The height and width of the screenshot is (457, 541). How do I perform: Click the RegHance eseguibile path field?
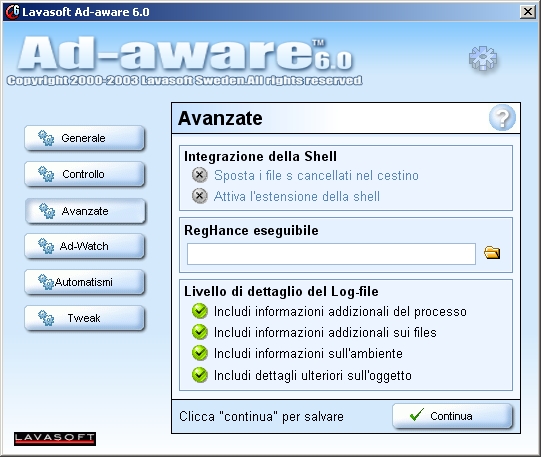click(x=331, y=254)
